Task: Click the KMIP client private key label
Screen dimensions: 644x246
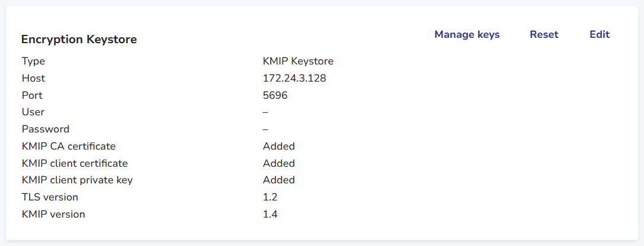Action: tap(77, 180)
